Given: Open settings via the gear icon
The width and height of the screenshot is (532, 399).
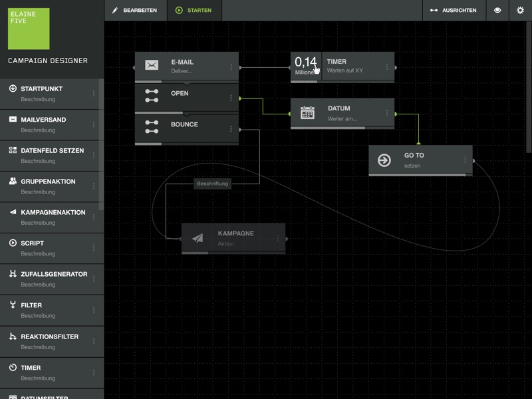Looking at the screenshot, I should click(520, 11).
